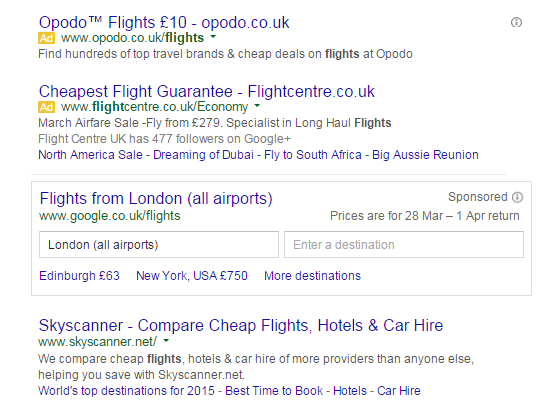Viewport: 544px width, 406px height.
Task: Open the Big Aussie Reunion sitelink
Action: 425,155
